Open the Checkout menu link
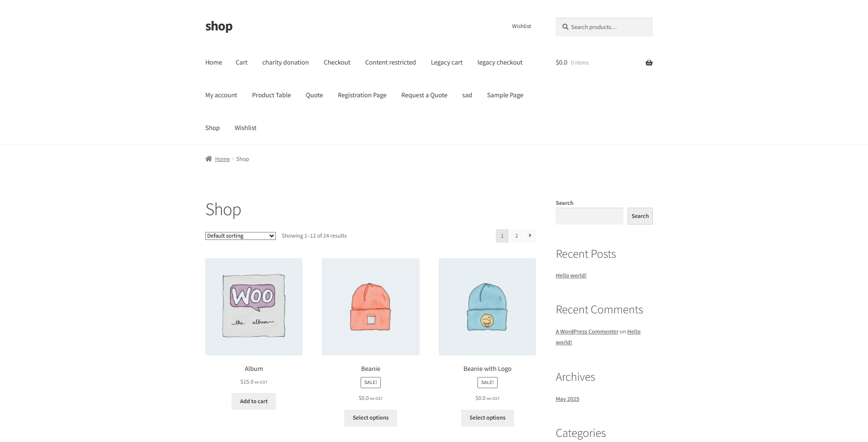This screenshot has height=442, width=868. [337, 63]
